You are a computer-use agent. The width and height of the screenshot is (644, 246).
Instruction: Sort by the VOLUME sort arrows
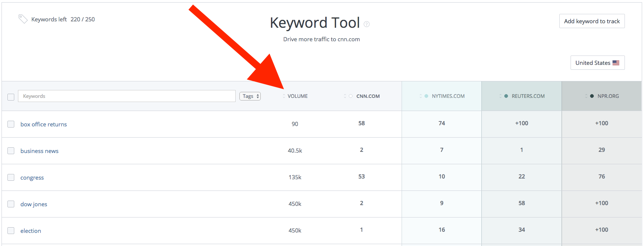tap(284, 96)
